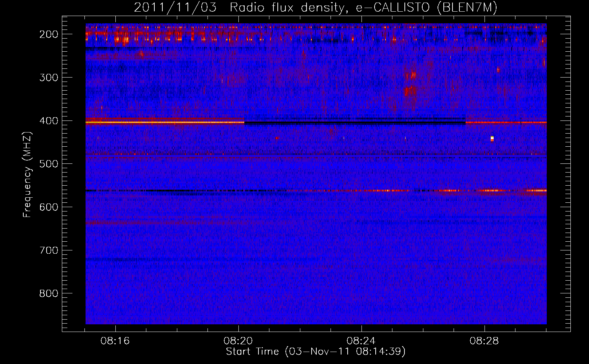Click the bright yellow band at 405 MHz near 08:17
Image resolution: width=589 pixels, height=364 pixels.
point(165,122)
